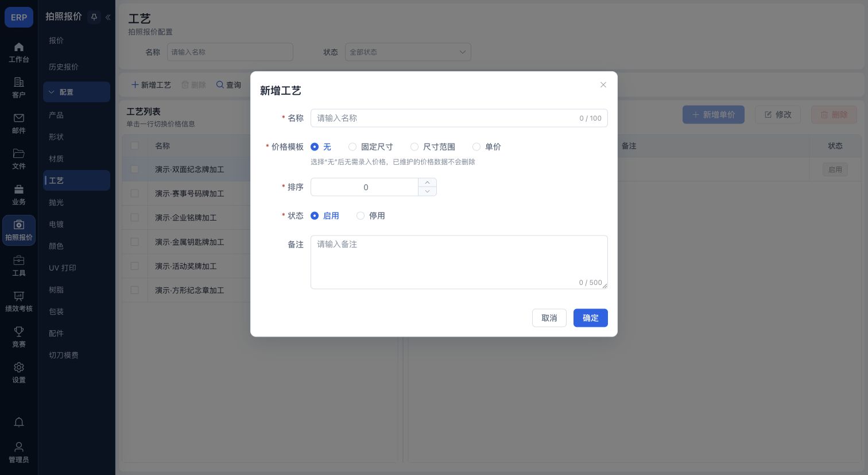Go to 客户 customers in sidebar

pyautogui.click(x=19, y=88)
